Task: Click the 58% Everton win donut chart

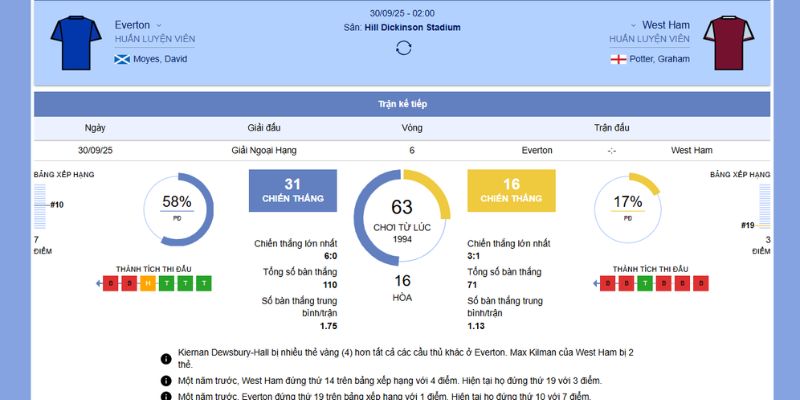Action: click(x=178, y=209)
